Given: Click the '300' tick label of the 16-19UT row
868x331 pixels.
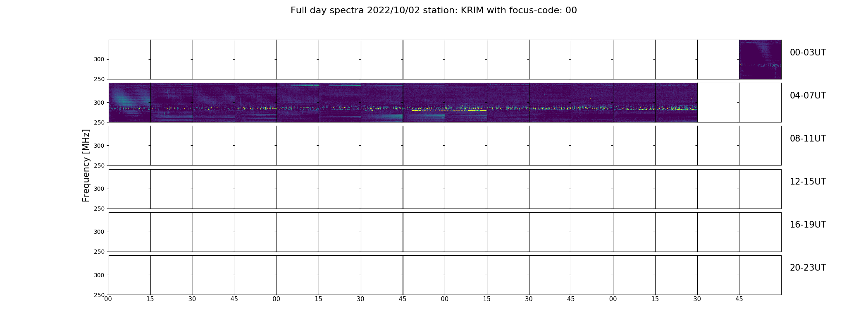Looking at the screenshot, I should tap(99, 232).
